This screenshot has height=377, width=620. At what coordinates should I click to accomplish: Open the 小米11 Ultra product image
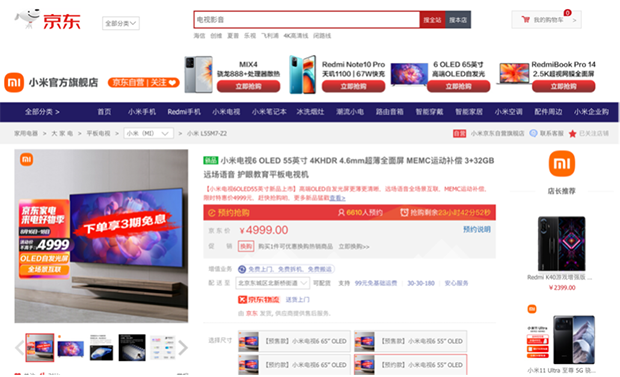pos(573,339)
